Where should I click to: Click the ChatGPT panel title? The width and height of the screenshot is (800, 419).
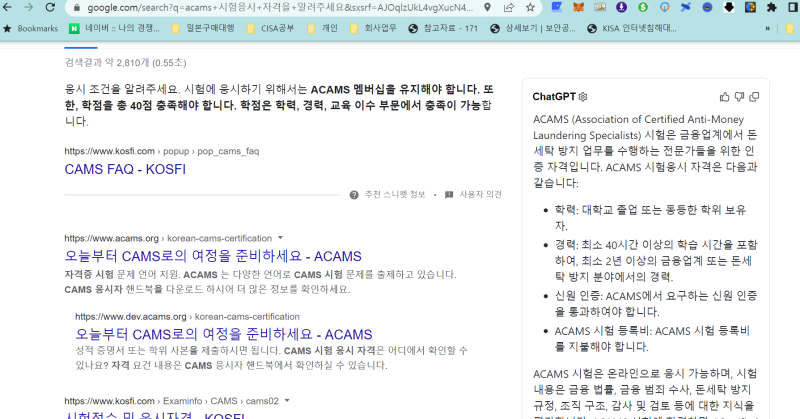(x=554, y=96)
